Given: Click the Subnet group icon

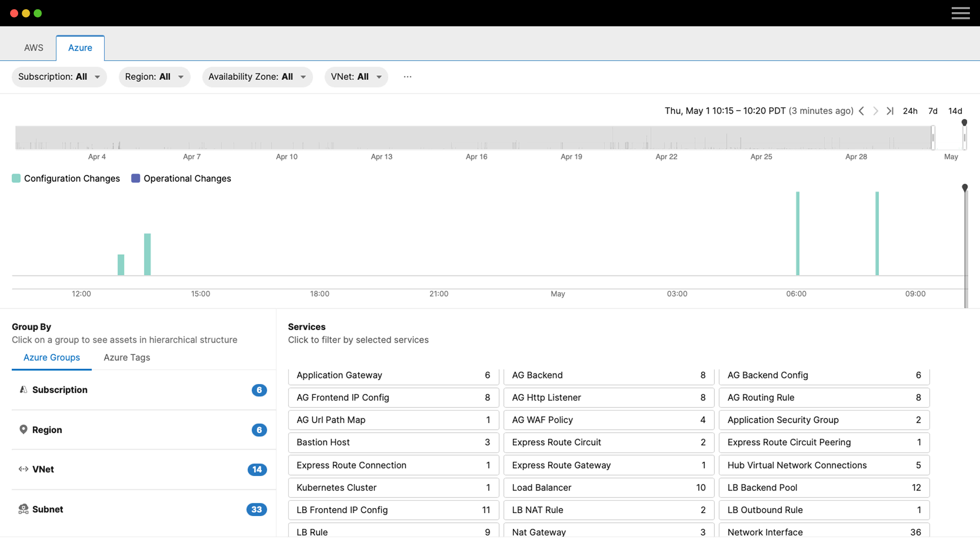Looking at the screenshot, I should click(x=23, y=509).
